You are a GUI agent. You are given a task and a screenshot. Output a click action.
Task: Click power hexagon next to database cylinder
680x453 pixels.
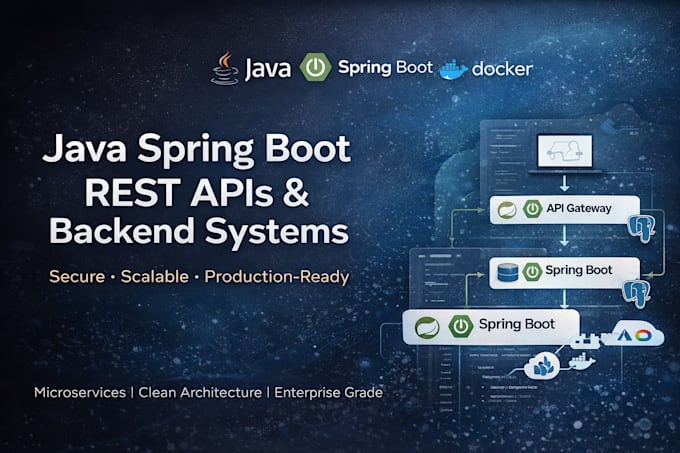532,272
